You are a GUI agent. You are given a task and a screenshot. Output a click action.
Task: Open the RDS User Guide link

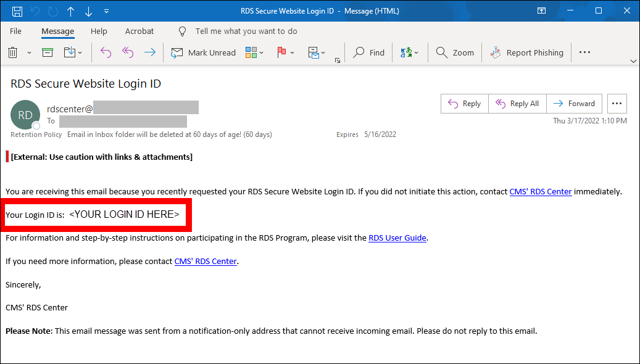(397, 238)
